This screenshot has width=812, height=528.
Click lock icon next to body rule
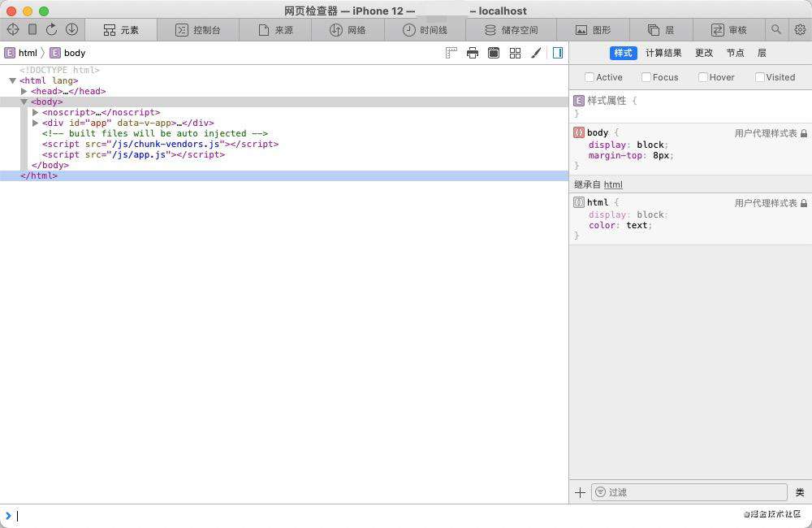pyautogui.click(x=804, y=133)
